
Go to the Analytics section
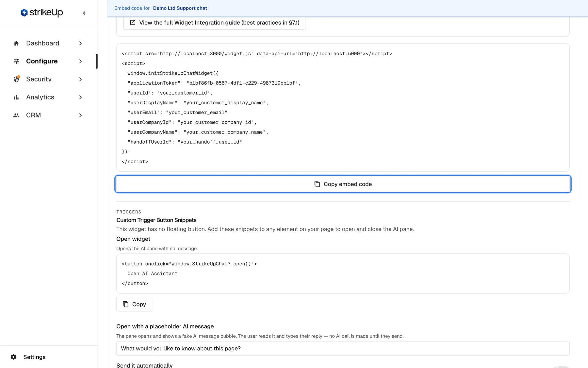pos(48,97)
